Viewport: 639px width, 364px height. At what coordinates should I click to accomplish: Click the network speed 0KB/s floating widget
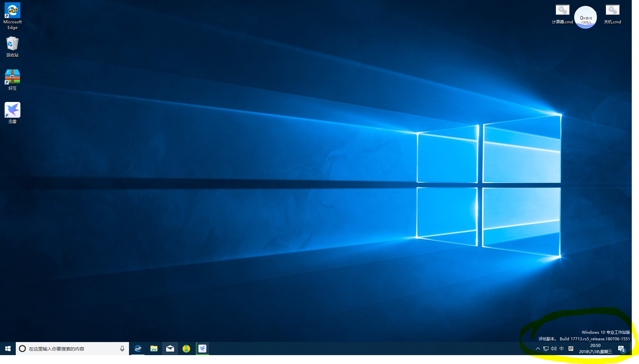pos(585,17)
